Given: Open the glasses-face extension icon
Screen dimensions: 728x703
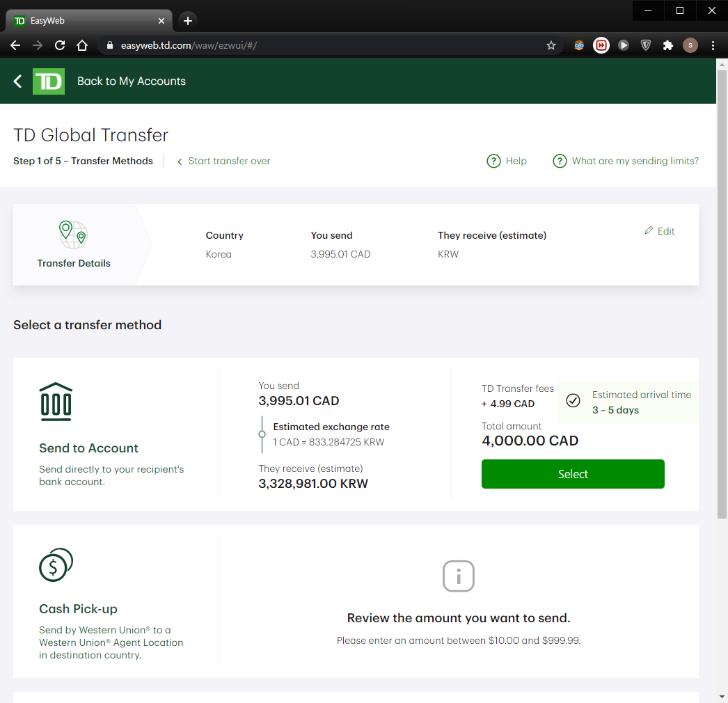Looking at the screenshot, I should click(x=579, y=45).
